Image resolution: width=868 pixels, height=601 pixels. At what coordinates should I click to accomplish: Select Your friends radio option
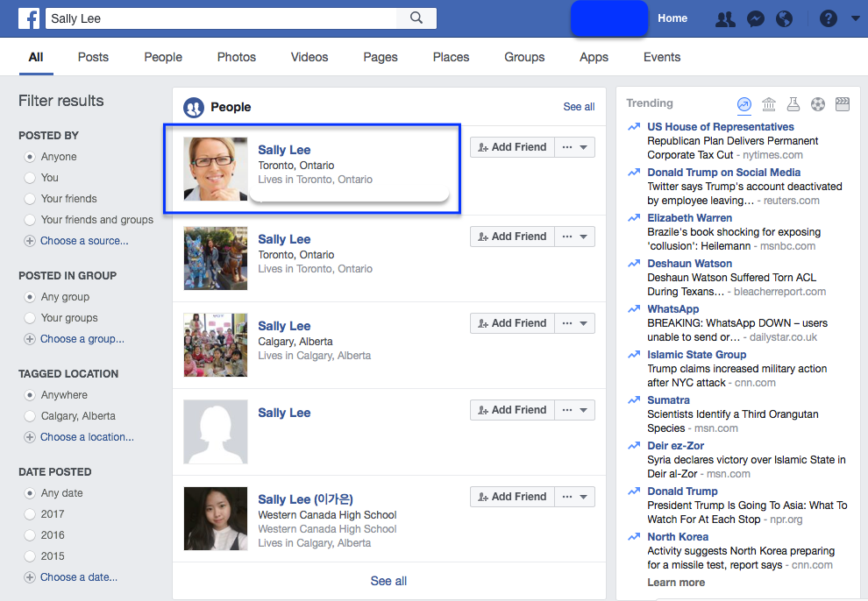click(x=29, y=199)
